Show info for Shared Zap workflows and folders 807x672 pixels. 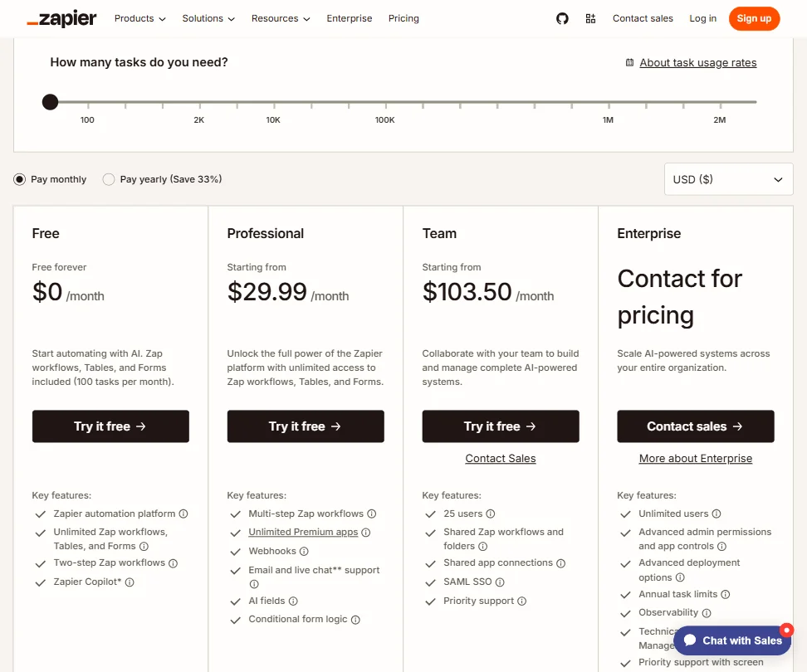(x=482, y=546)
